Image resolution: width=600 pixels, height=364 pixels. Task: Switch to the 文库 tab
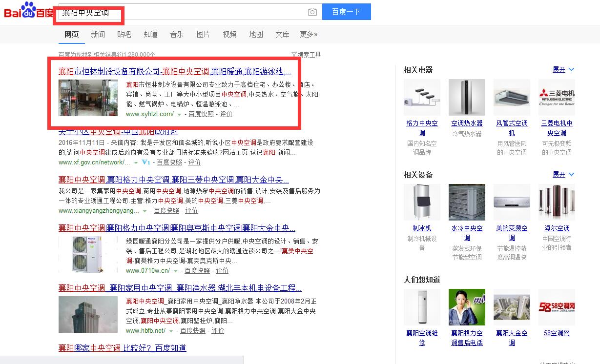tap(282, 34)
